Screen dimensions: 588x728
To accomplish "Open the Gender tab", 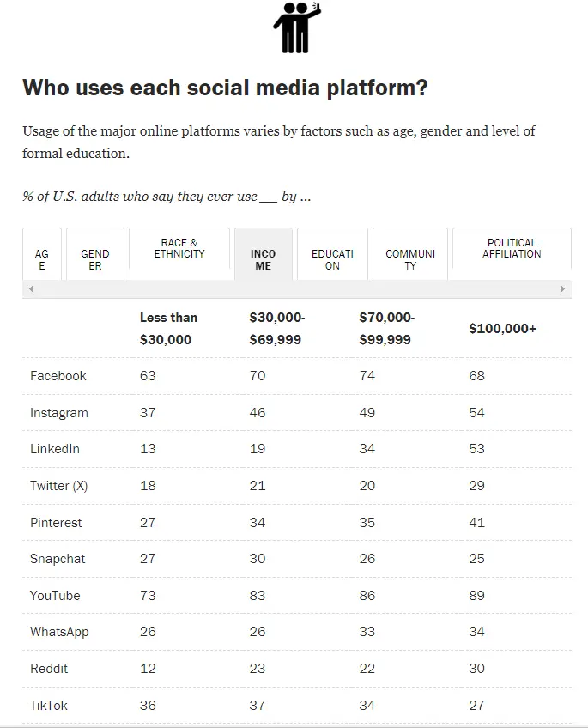I will pyautogui.click(x=95, y=259).
